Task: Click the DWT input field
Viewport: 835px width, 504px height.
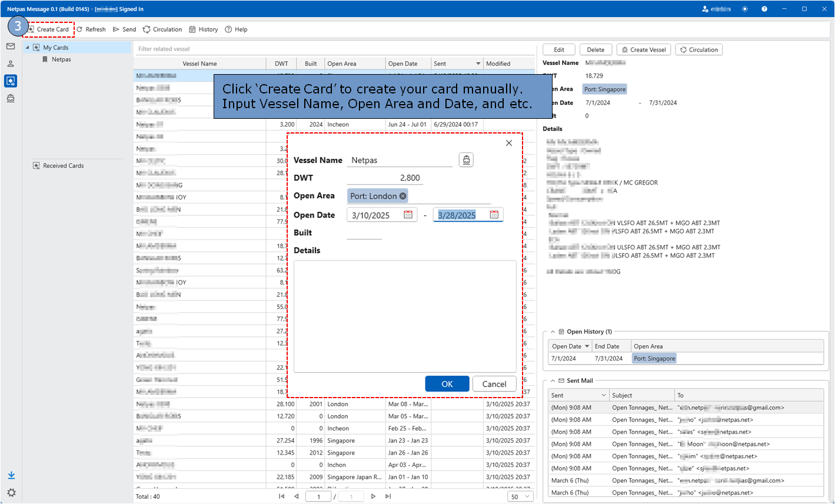Action: click(385, 178)
